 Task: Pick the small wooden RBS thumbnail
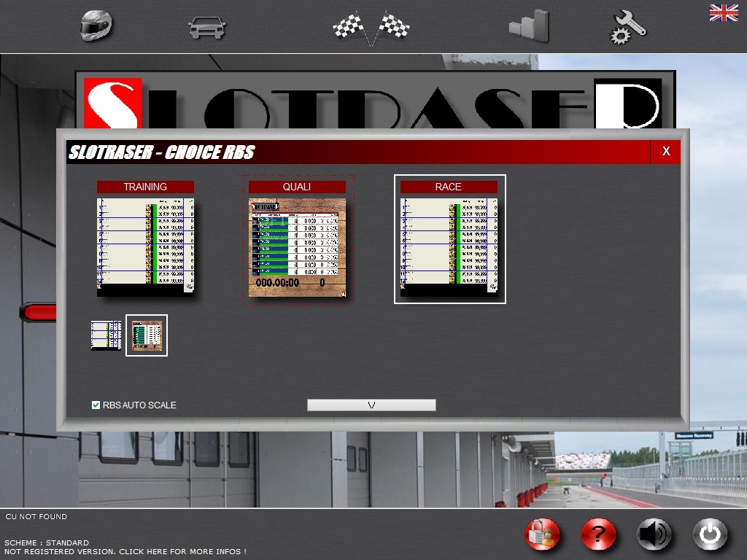tap(147, 335)
